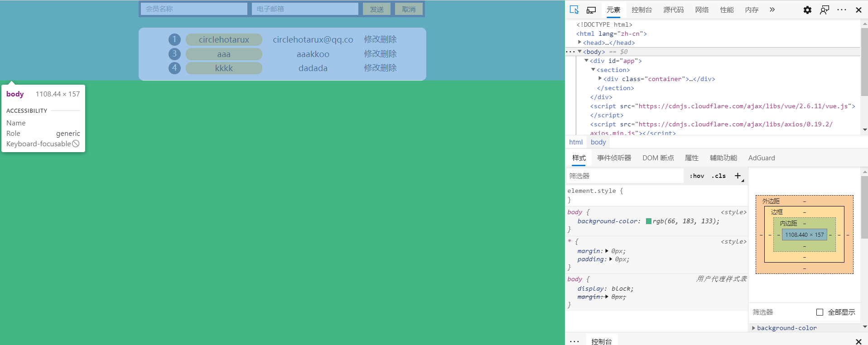Viewport: 868px width, 345px height.
Task: Toggle device emulation icon in DevTools
Action: [591, 10]
